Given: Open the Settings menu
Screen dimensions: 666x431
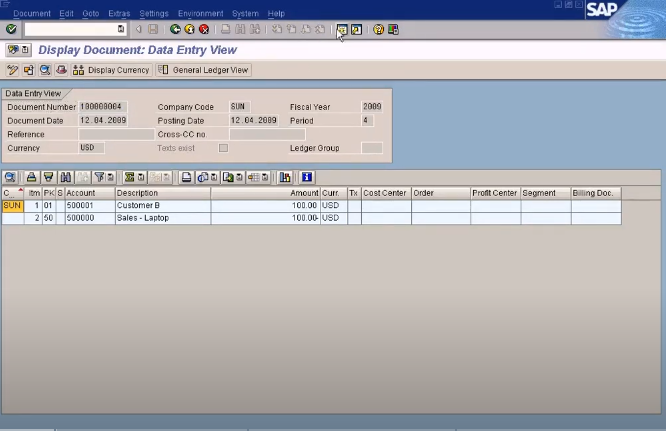Looking at the screenshot, I should coord(154,14).
